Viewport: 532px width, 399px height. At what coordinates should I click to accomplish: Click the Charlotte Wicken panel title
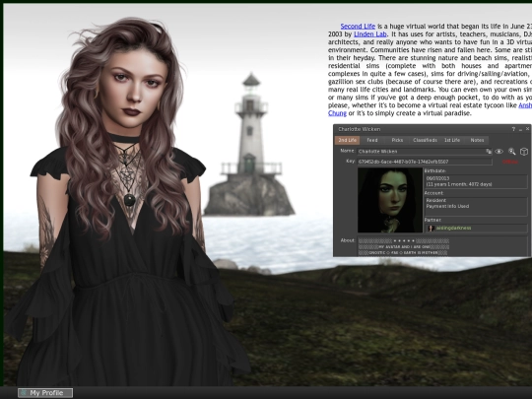pos(359,129)
